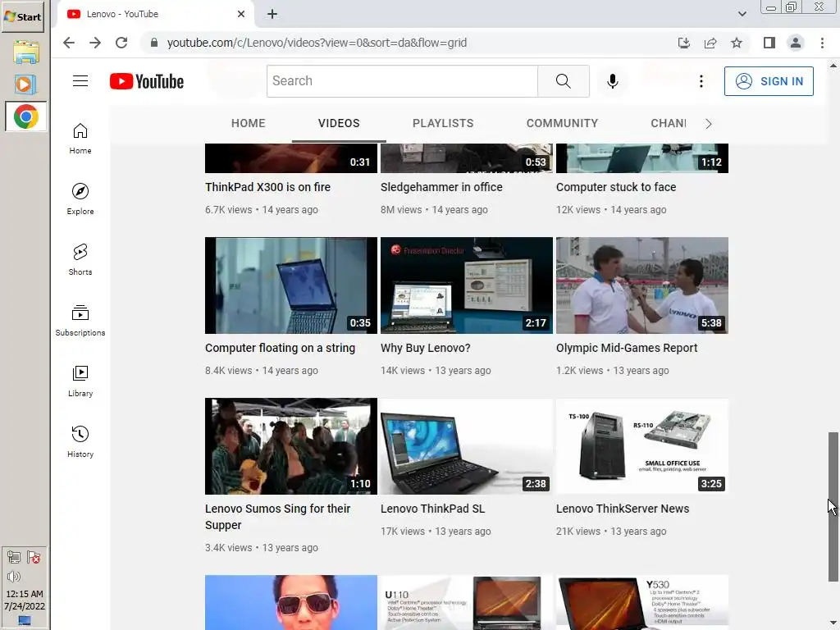Viewport: 840px width, 630px height.
Task: Open Chrome's three-dot menu
Action: pyautogui.click(x=822, y=43)
